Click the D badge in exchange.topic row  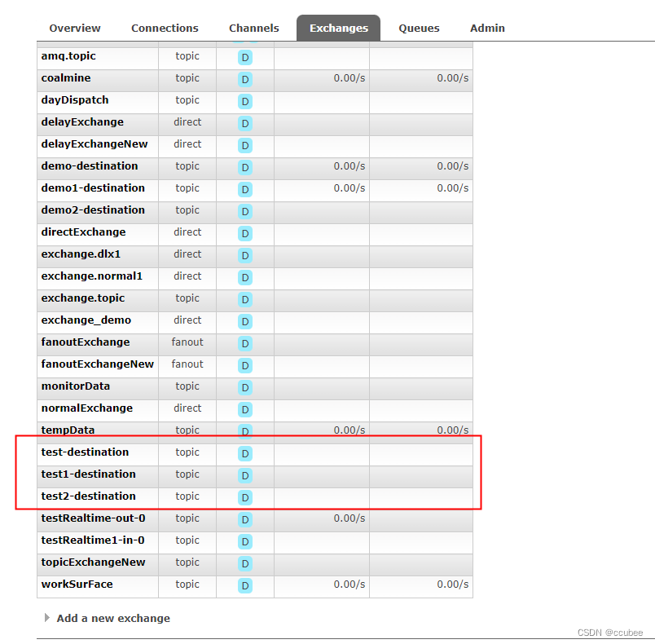tap(245, 300)
